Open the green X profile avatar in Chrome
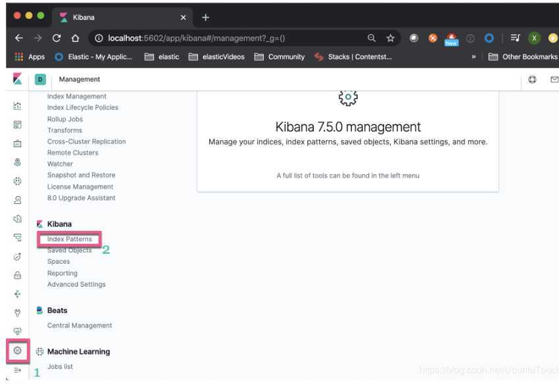 (x=534, y=38)
